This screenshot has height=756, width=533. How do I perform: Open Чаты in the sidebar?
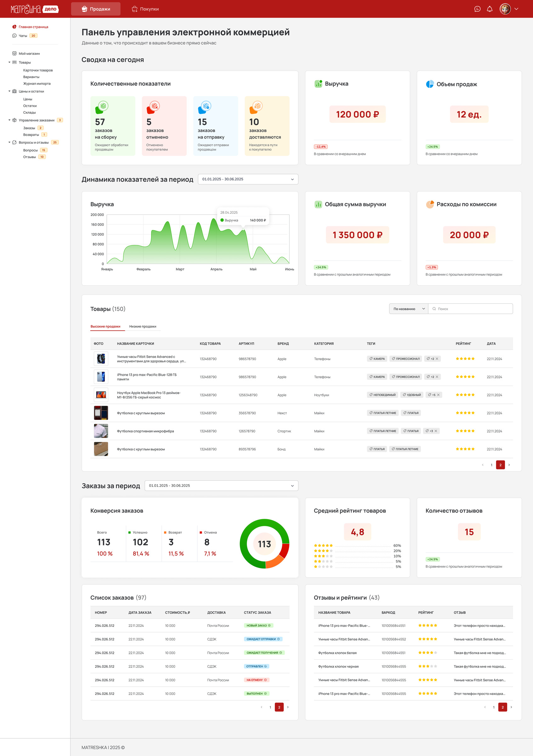(x=23, y=36)
